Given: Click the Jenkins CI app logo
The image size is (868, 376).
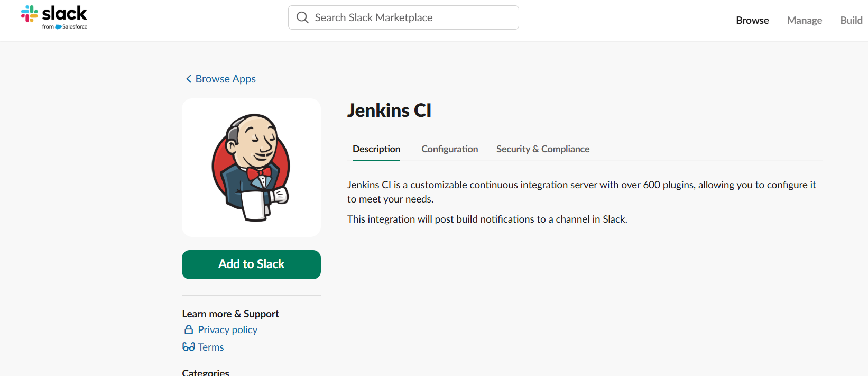Looking at the screenshot, I should [251, 168].
